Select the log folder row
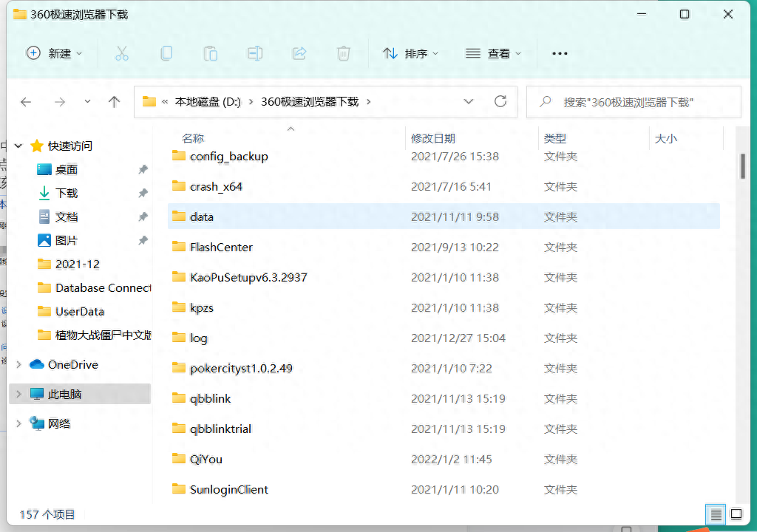Viewport: 757px width, 532px height. [444, 338]
